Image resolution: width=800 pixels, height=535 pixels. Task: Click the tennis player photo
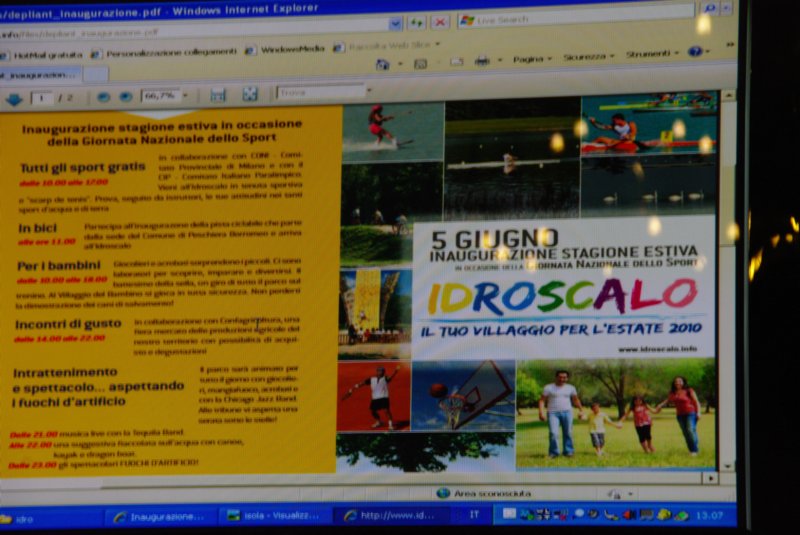(373, 396)
